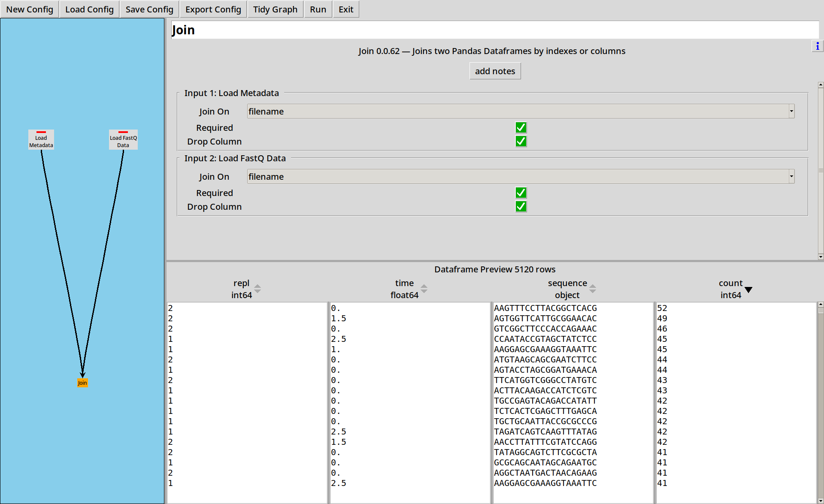
Task: Click the dataframe preview scrollbar thumb
Action: click(x=821, y=311)
